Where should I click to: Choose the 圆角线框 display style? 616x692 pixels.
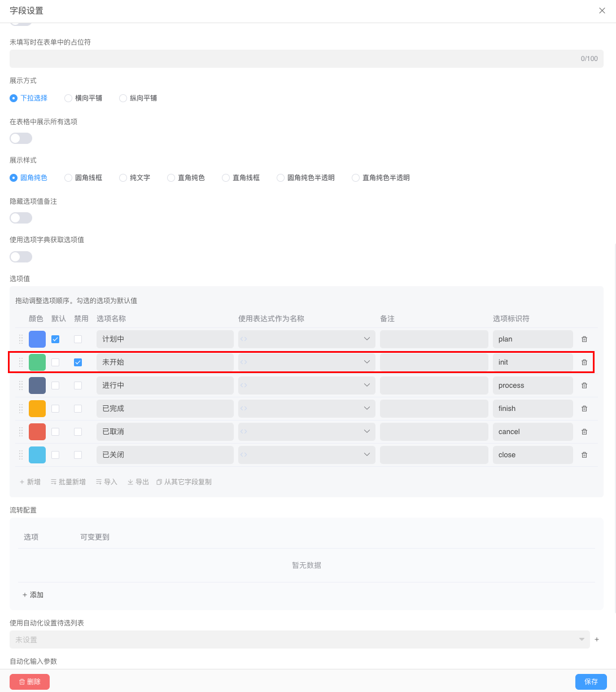pyautogui.click(x=68, y=178)
